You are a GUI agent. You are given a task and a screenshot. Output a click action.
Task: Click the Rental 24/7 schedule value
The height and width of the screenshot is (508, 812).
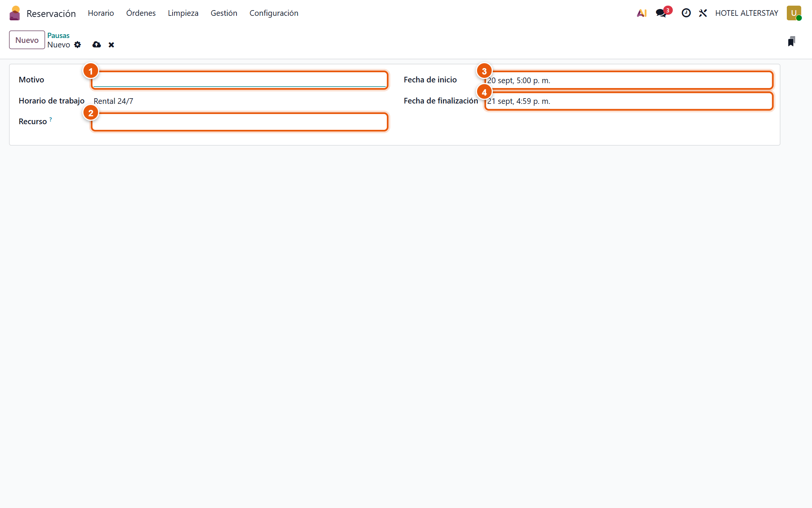click(x=114, y=101)
